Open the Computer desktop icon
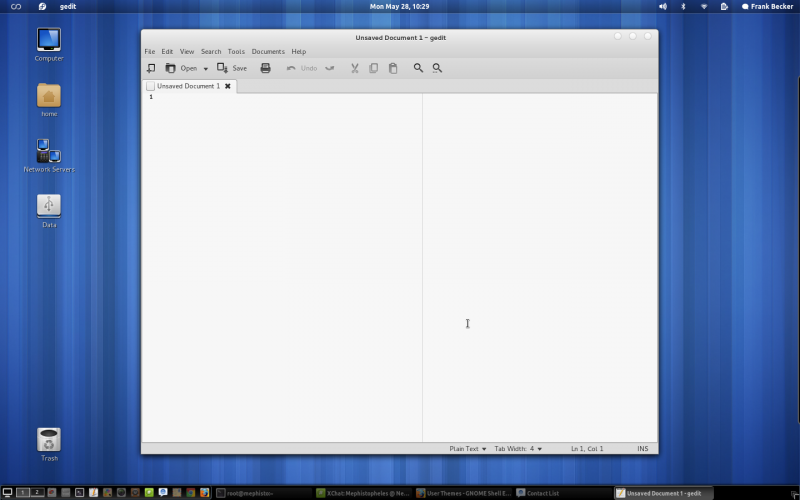 [x=49, y=45]
